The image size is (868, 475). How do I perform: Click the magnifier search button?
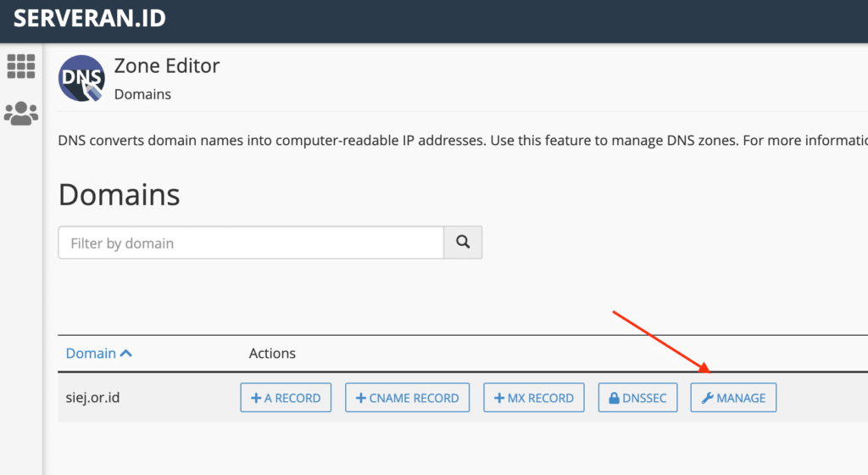463,242
